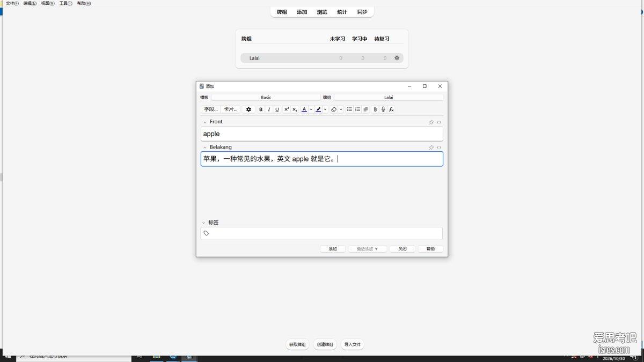Attach a media file with paperclip icon
This screenshot has height=362, width=644.
tap(375, 109)
